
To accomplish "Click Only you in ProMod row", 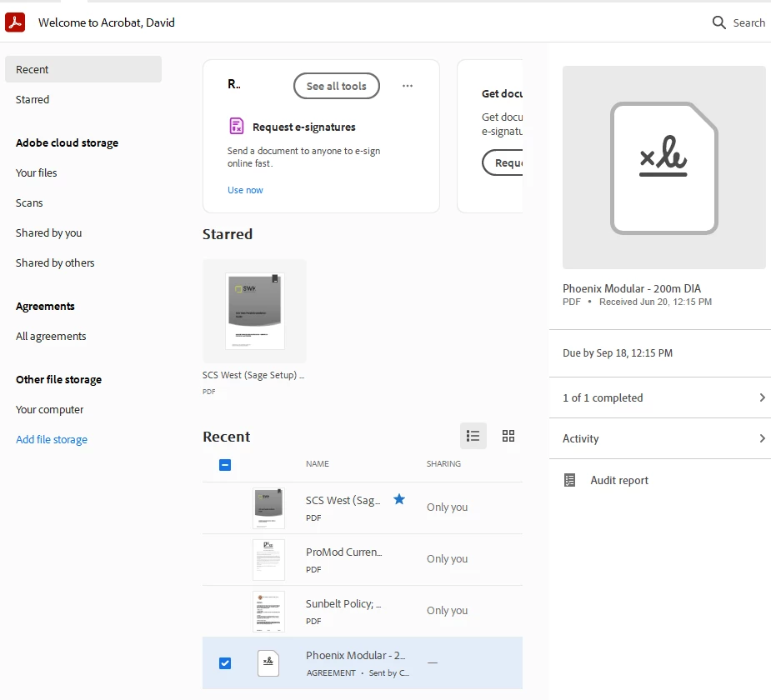I will click(x=447, y=559).
